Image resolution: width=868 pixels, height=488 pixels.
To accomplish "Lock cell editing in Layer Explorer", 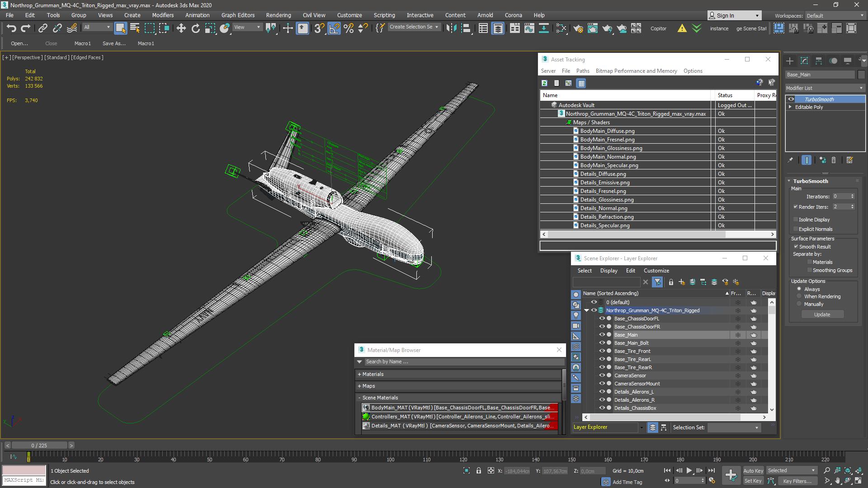I will click(x=671, y=282).
